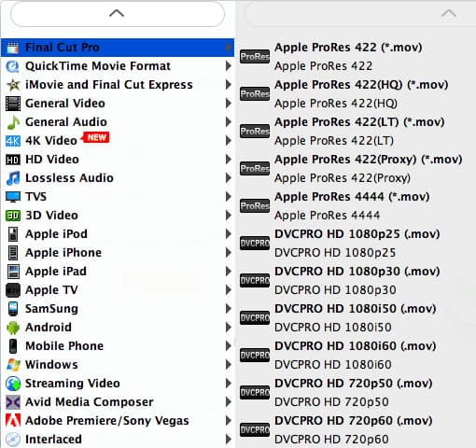The image size is (476, 448).
Task: Click the NEW badge beside 4K Video
Action: coord(95,137)
